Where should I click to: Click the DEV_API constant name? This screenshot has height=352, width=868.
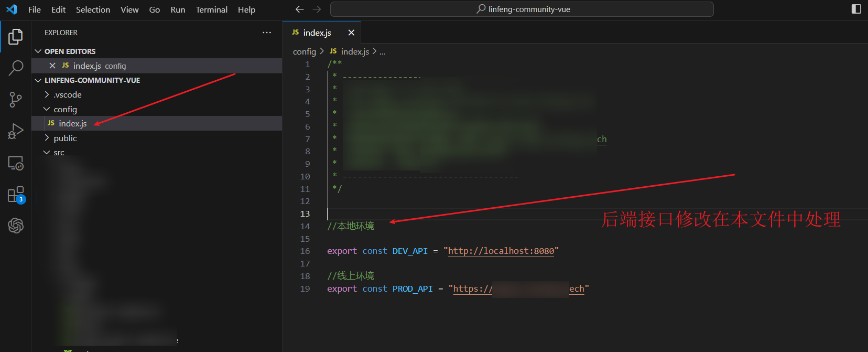click(x=410, y=251)
